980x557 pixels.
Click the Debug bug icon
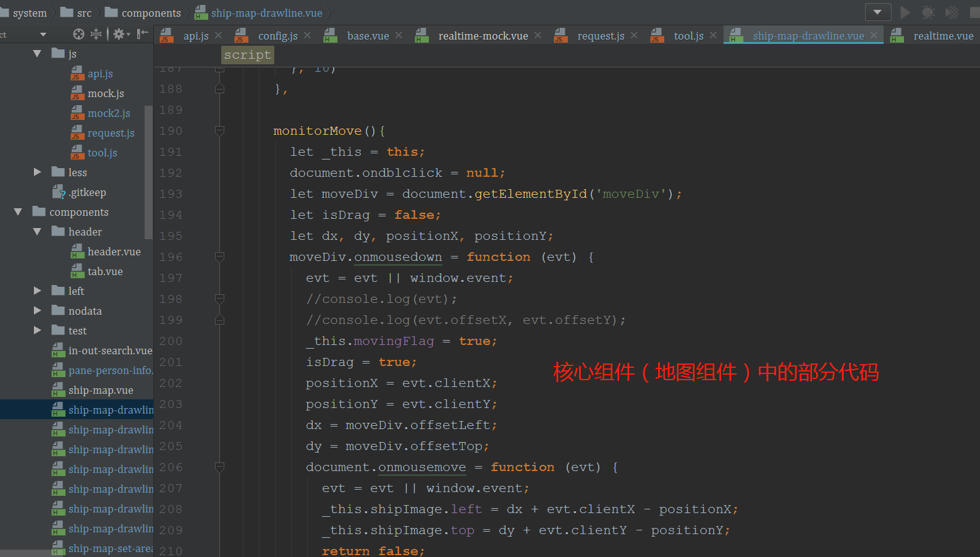(x=928, y=12)
